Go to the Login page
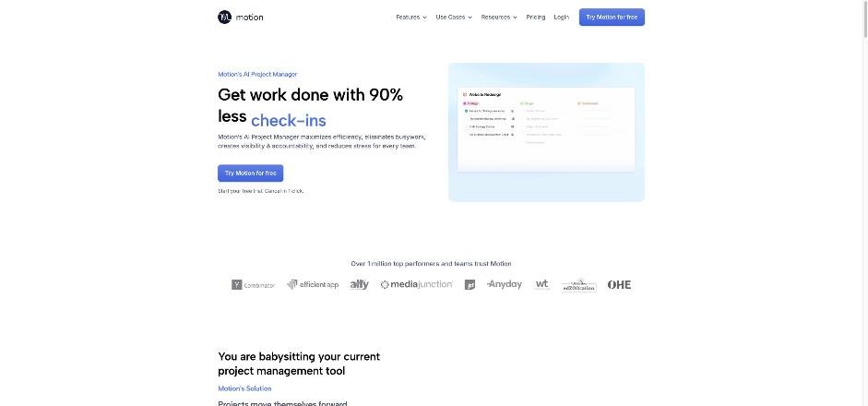Screen dimensions: 868x406 (x=562, y=18)
